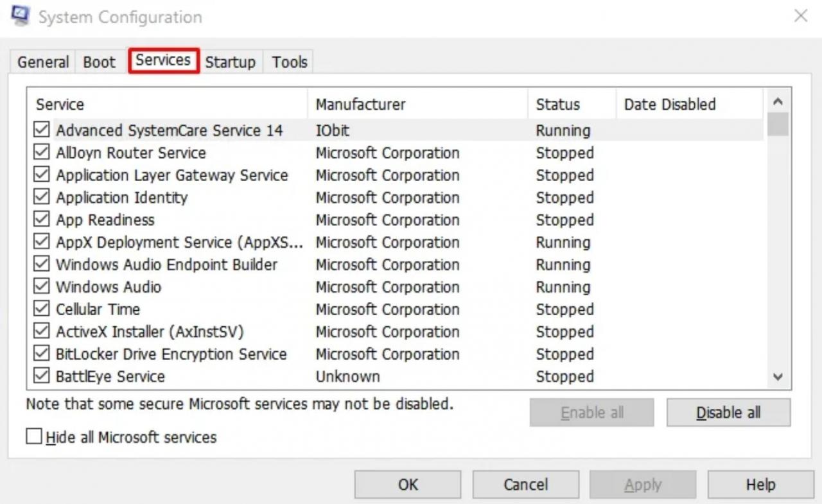Switch to the Startup tab
The width and height of the screenshot is (822, 504).
(230, 62)
